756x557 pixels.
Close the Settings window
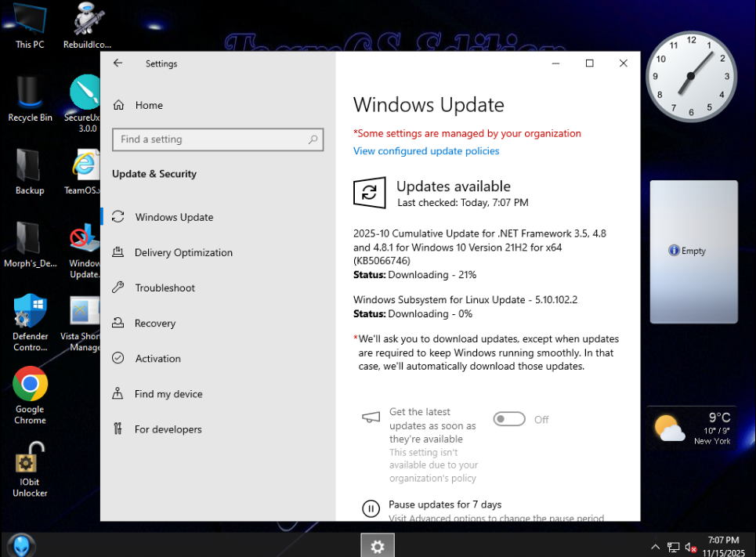(623, 63)
